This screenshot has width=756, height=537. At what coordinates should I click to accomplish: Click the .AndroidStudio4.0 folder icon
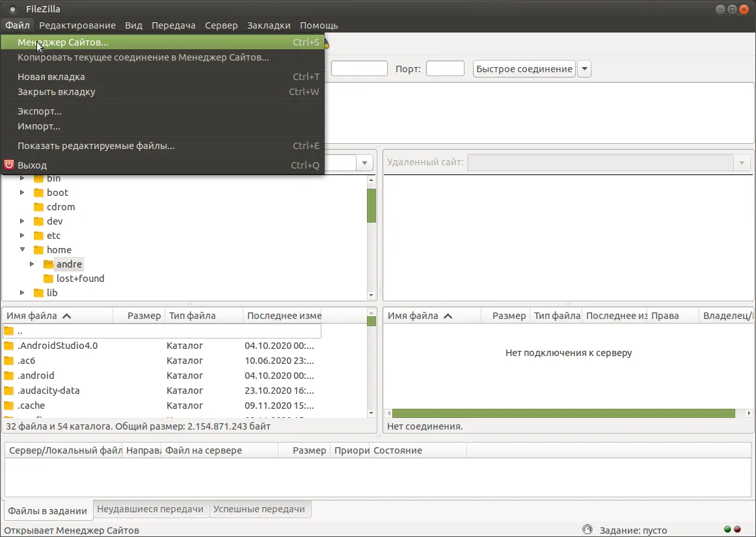click(x=8, y=346)
